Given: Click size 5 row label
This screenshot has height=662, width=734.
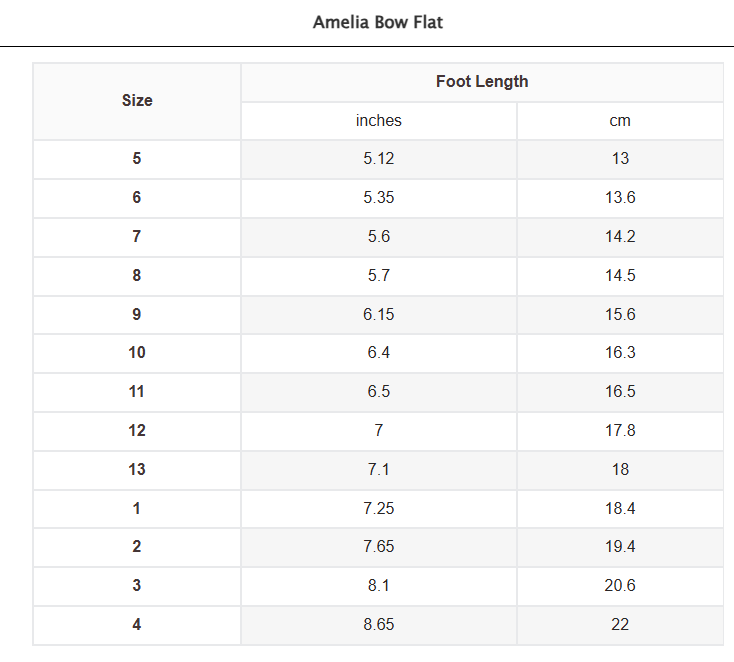Looking at the screenshot, I should tap(137, 159).
